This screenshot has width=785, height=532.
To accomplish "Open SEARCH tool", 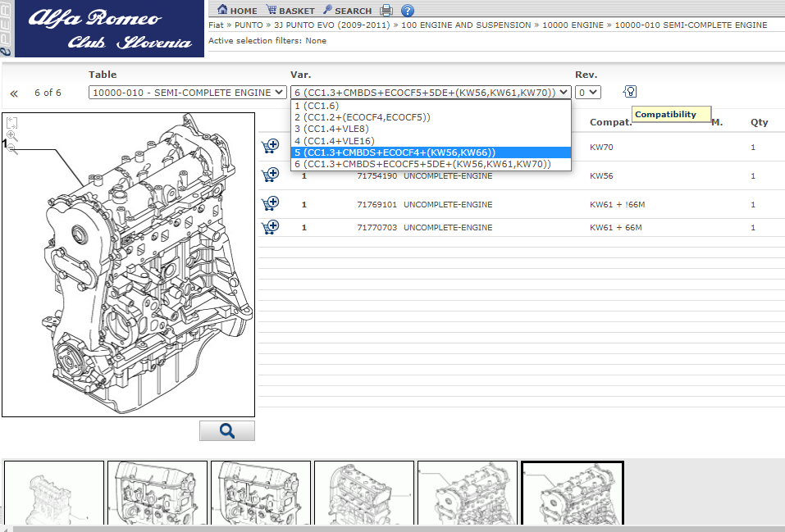I will [x=347, y=10].
